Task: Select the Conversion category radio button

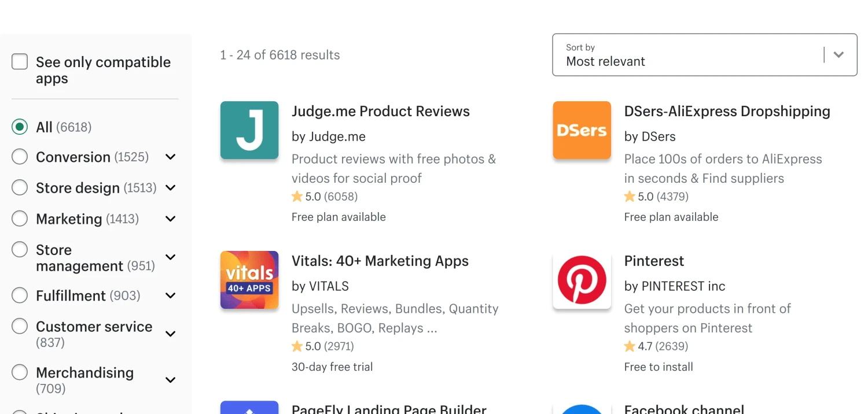Action: 20,157
